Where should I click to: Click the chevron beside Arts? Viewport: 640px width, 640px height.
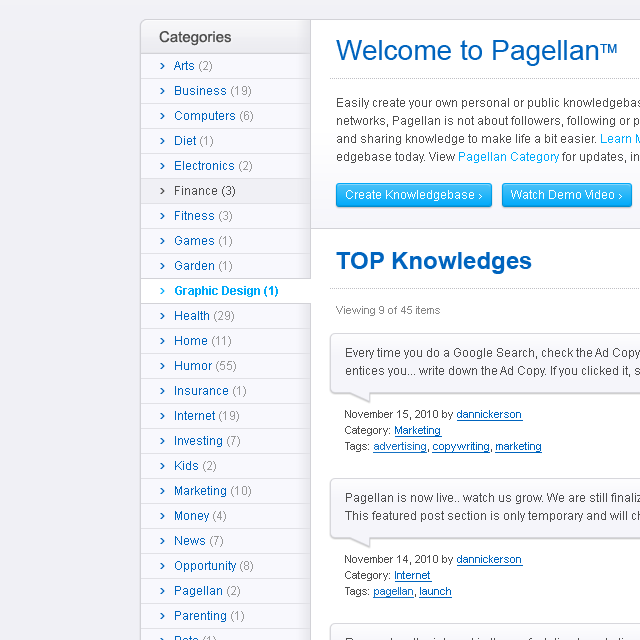coord(162,66)
